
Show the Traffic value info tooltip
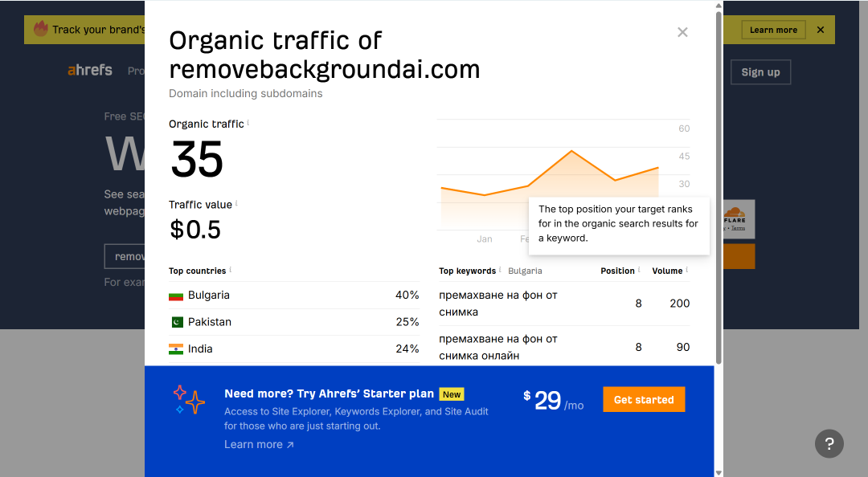click(236, 203)
